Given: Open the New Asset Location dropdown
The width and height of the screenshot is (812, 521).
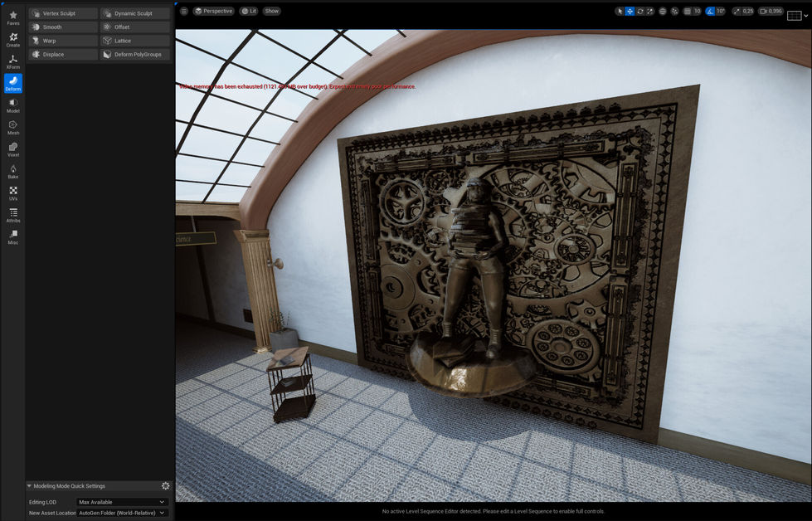Looking at the screenshot, I should (122, 513).
